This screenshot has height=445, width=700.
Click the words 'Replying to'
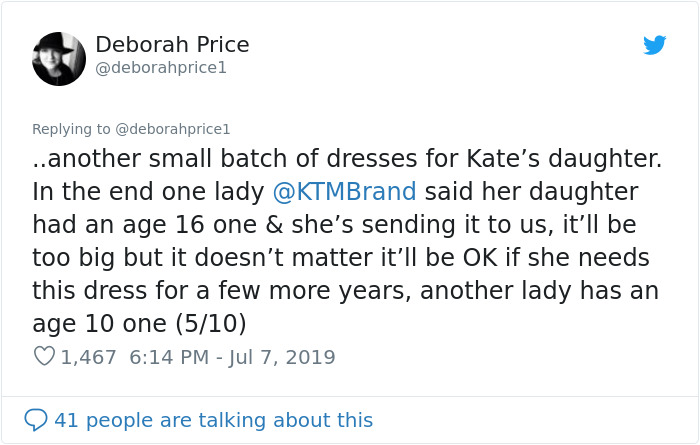[71, 129]
